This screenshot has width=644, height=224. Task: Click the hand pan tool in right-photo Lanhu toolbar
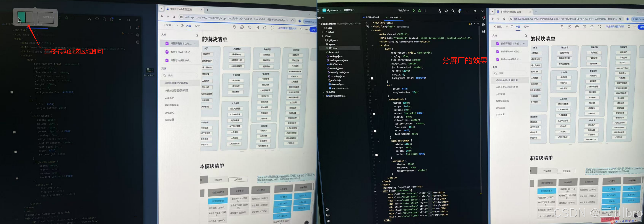562,27
